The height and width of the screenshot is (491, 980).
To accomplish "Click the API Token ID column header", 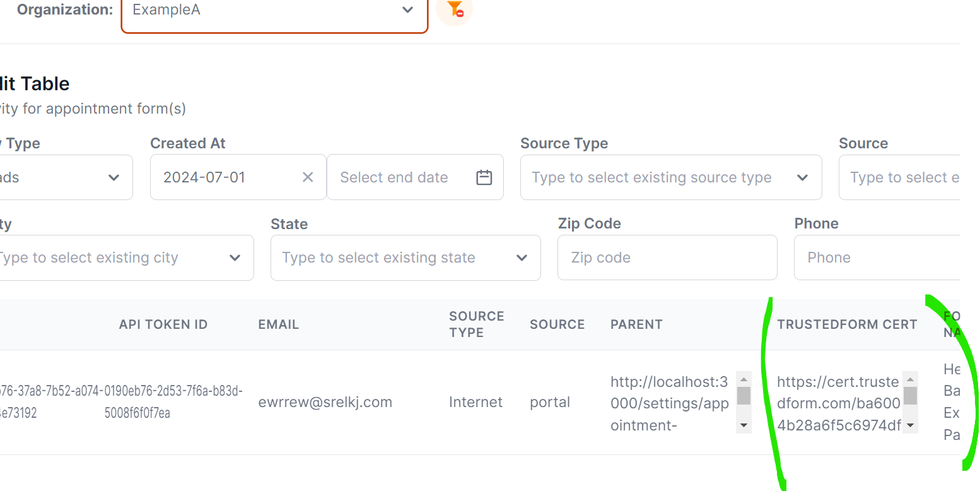I will [x=163, y=324].
